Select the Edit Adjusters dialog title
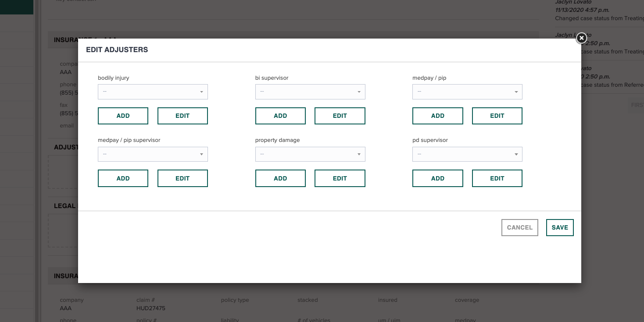The image size is (644, 322). 117,50
